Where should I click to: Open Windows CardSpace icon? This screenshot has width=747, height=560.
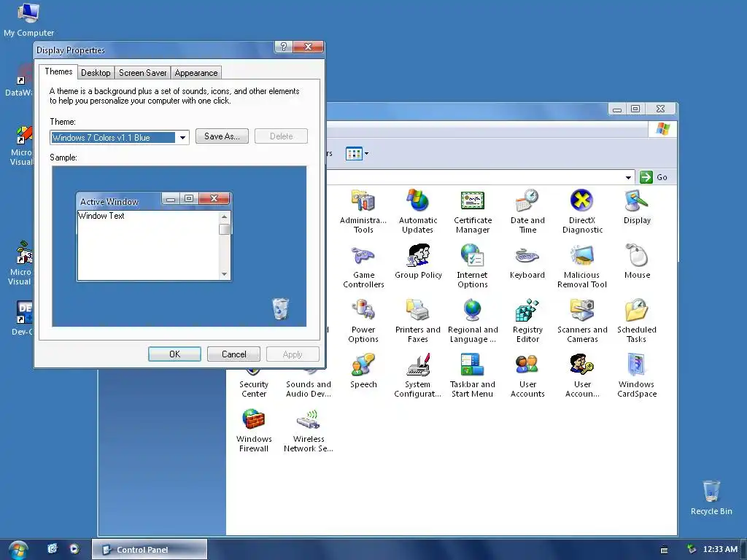tap(637, 376)
